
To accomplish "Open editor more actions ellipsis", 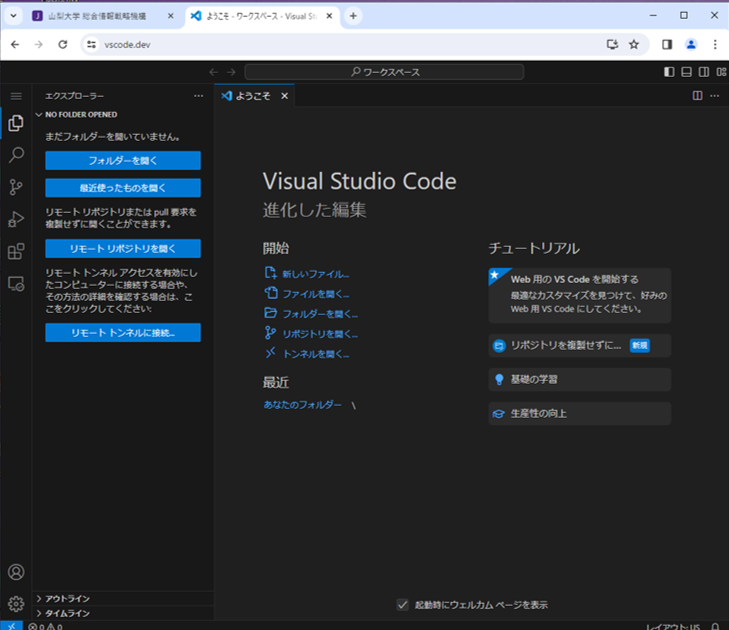I will tap(715, 96).
